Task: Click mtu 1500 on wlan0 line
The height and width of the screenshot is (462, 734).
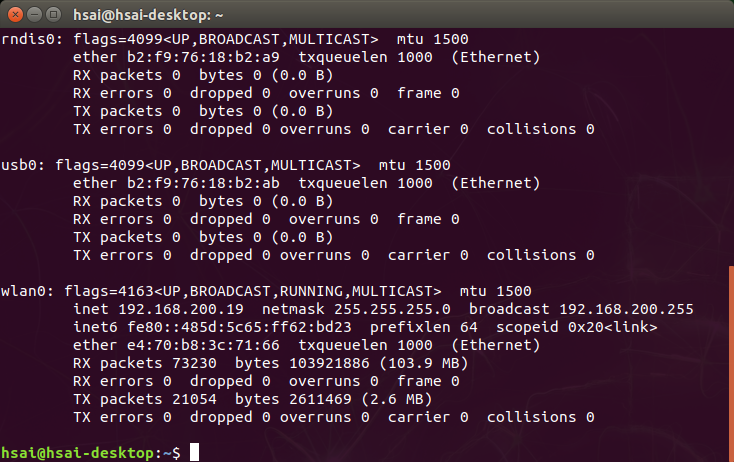Action: tap(496, 291)
